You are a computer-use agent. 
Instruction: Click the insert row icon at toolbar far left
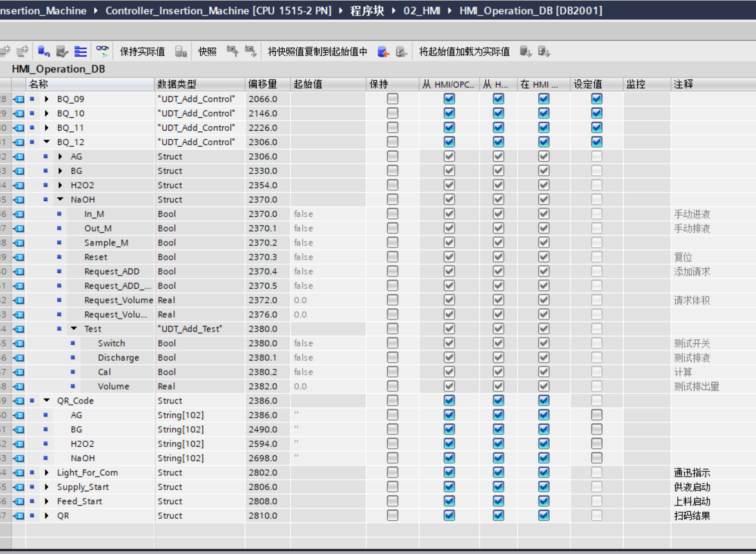tap(5, 51)
